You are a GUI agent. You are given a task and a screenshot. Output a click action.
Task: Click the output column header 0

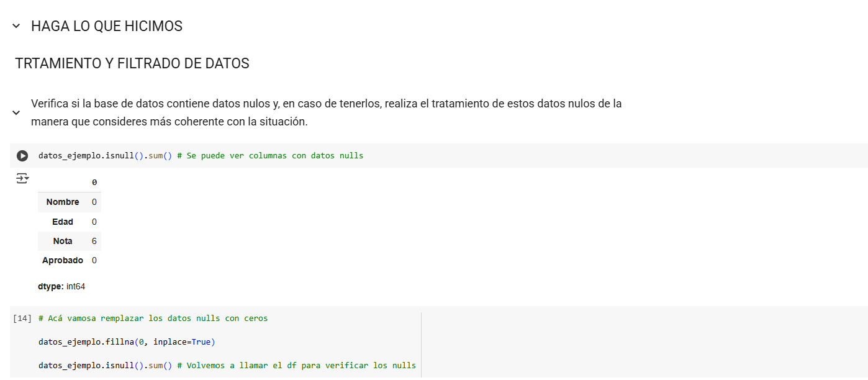click(94, 183)
